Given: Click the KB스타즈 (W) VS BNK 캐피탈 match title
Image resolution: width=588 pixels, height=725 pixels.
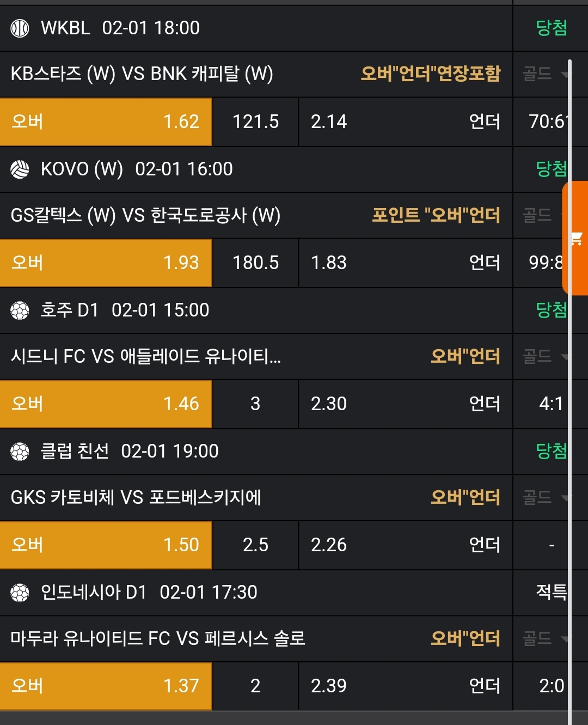Looking at the screenshot, I should 142,74.
